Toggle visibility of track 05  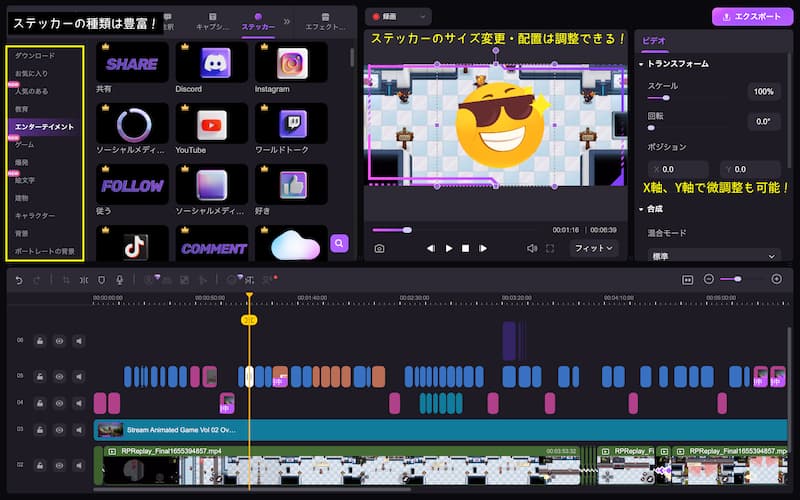click(x=59, y=377)
